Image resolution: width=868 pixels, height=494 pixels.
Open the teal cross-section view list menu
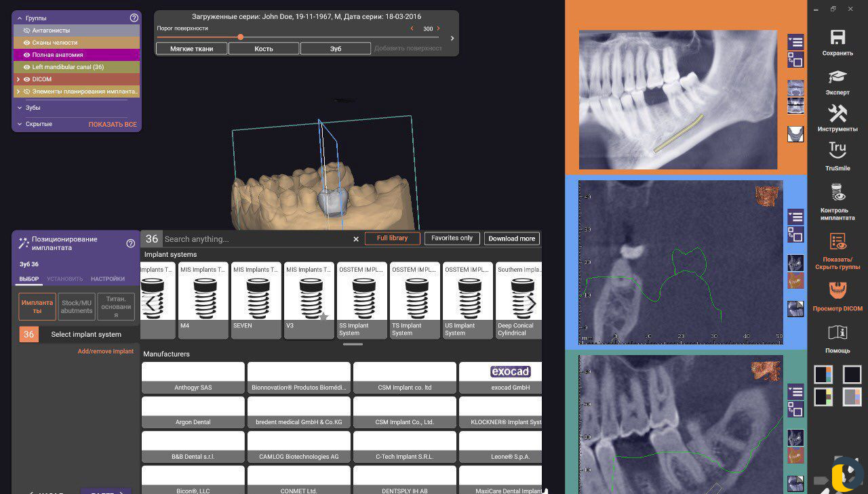(x=795, y=392)
